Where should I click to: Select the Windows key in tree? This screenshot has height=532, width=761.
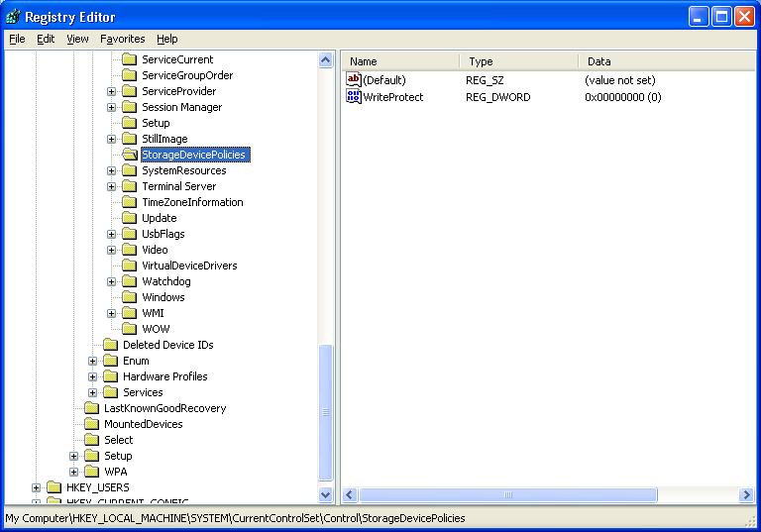[x=163, y=297]
